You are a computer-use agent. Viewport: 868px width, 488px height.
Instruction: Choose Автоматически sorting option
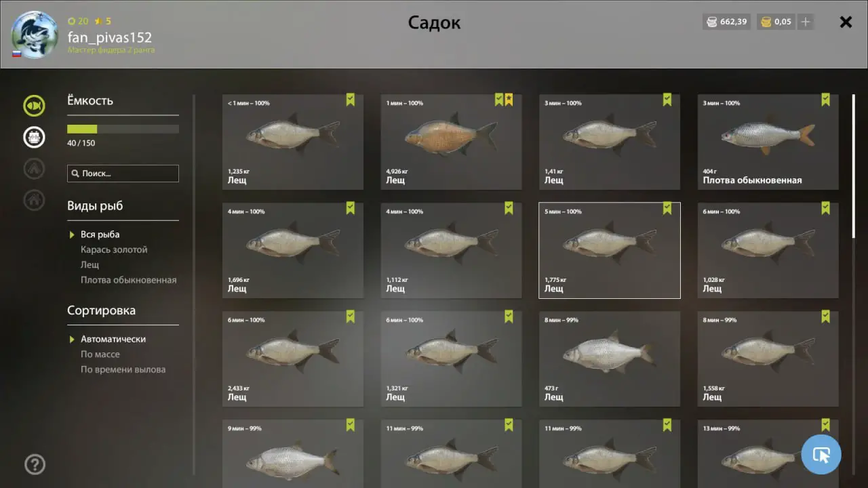click(x=113, y=339)
